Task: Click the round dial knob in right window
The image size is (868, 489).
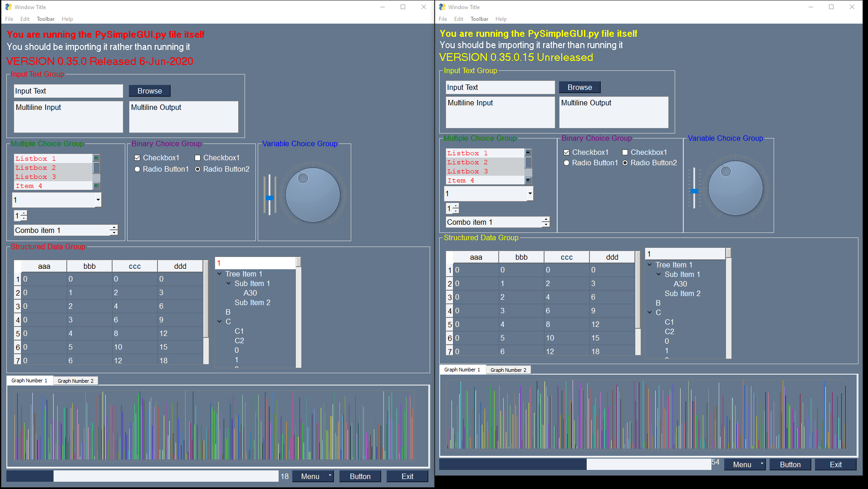Action: 736,188
